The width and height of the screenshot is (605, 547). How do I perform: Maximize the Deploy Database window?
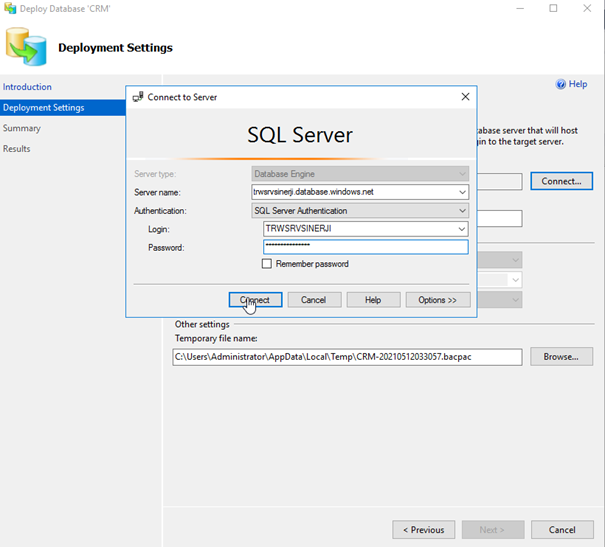pyautogui.click(x=553, y=8)
